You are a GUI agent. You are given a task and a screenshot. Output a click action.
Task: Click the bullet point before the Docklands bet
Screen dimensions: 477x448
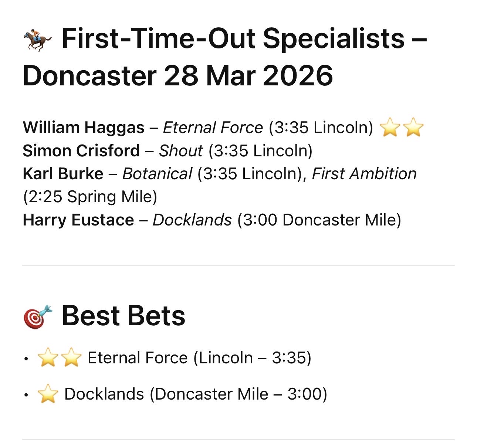tap(26, 395)
